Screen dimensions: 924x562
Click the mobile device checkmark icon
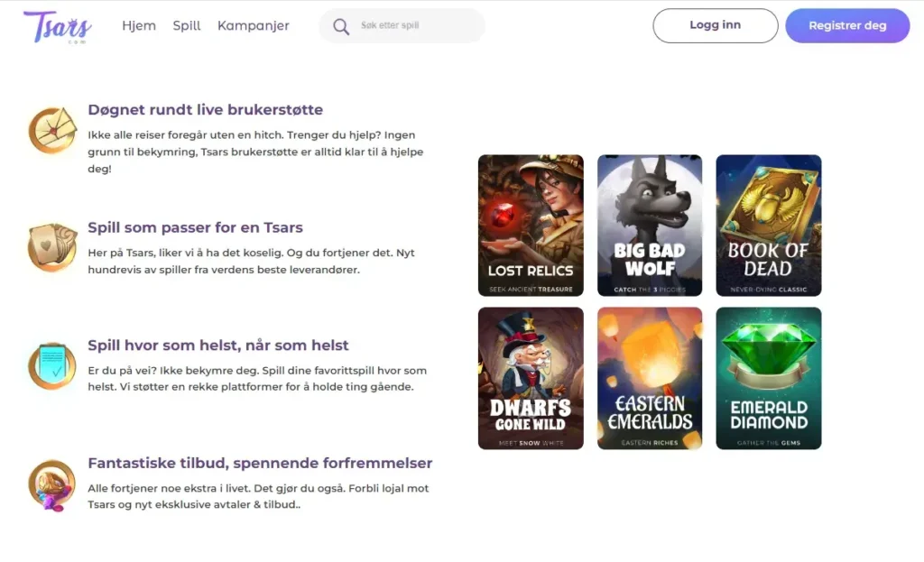coord(52,366)
